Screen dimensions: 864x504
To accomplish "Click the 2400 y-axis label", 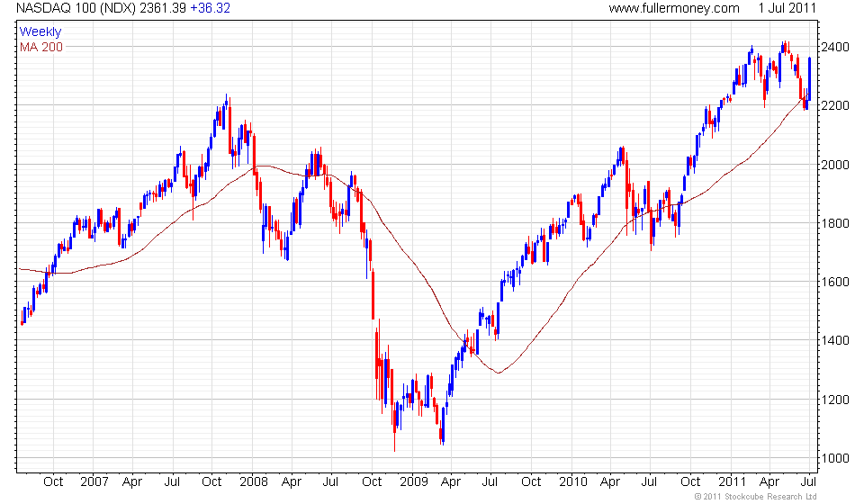I will coord(835,47).
